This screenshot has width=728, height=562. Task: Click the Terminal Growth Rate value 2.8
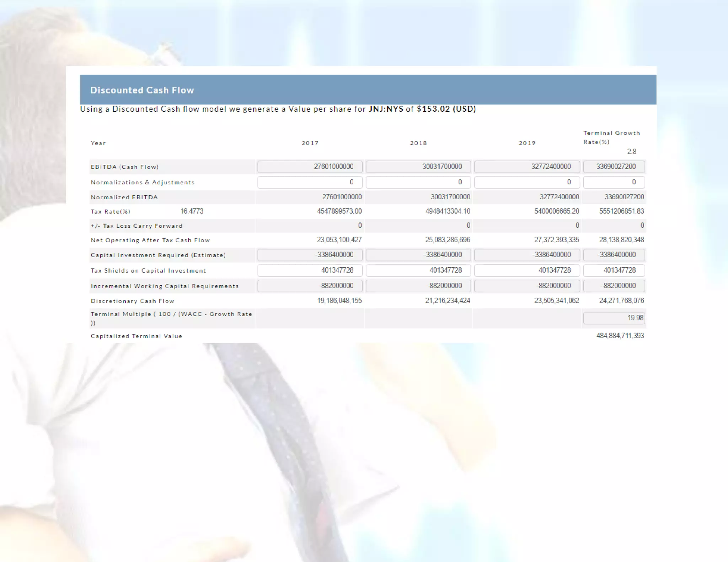pyautogui.click(x=631, y=152)
